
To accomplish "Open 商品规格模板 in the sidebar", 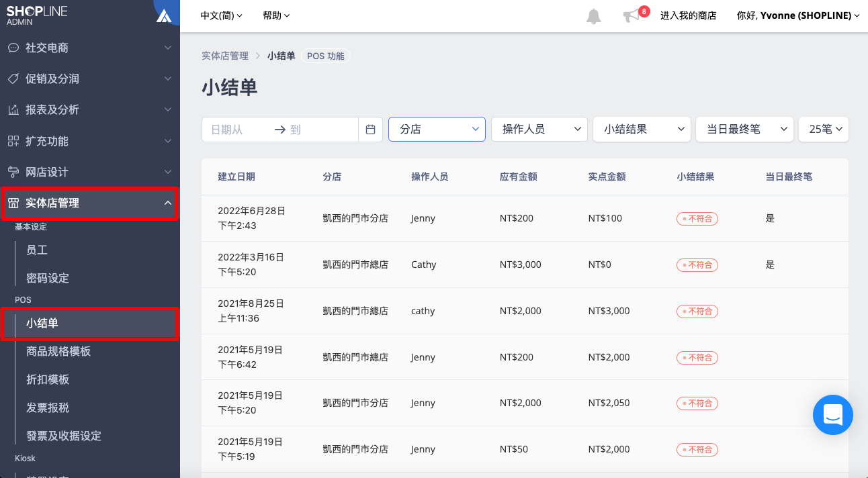I will (58, 351).
